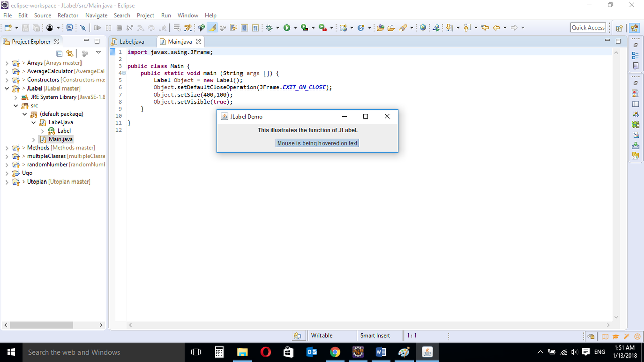Click Mouse is being hovered on text button

(317, 143)
